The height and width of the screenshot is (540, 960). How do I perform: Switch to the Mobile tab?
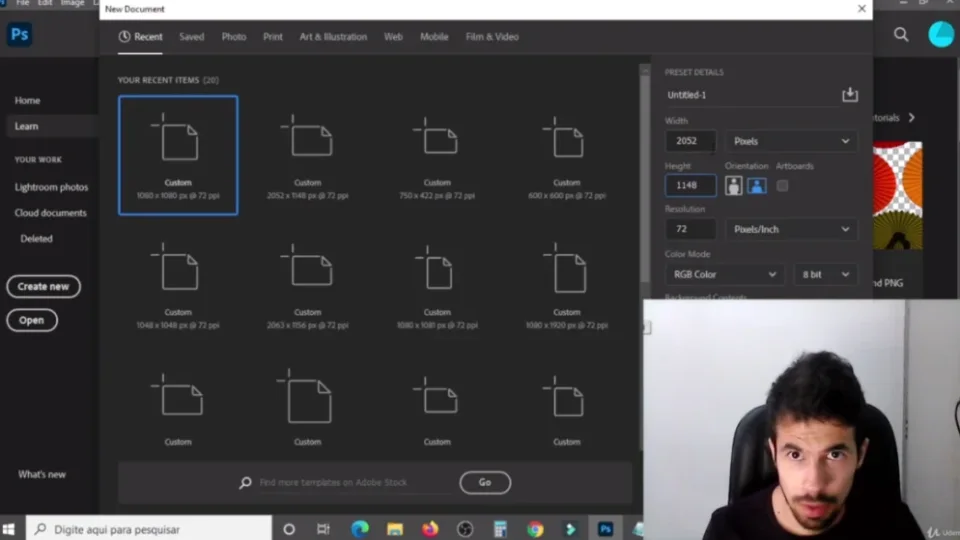[434, 37]
